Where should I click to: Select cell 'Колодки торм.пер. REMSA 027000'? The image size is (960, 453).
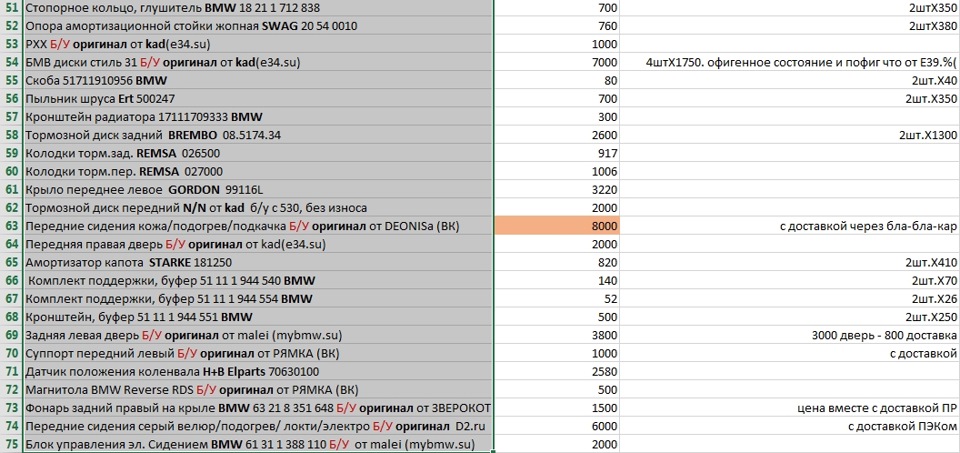tap(258, 171)
